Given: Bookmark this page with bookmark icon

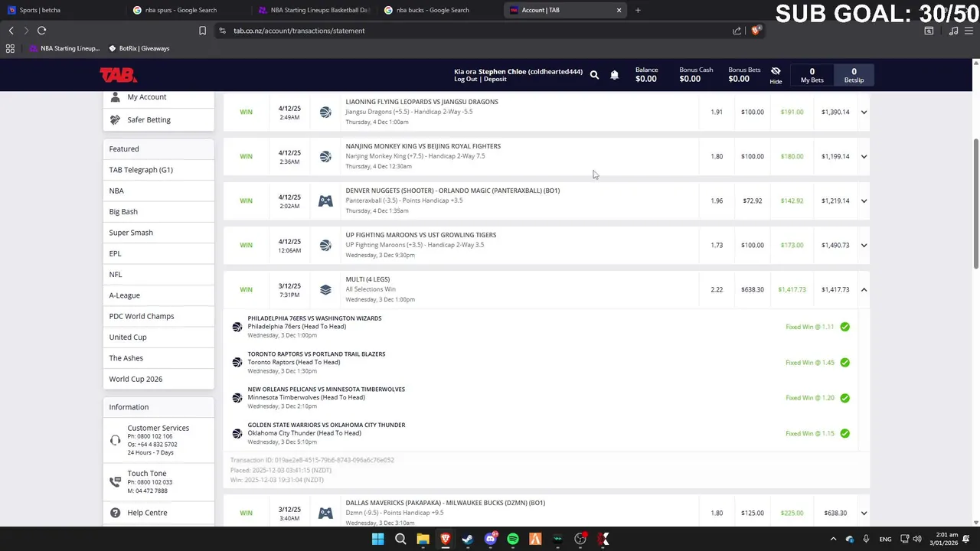Looking at the screenshot, I should tap(202, 31).
